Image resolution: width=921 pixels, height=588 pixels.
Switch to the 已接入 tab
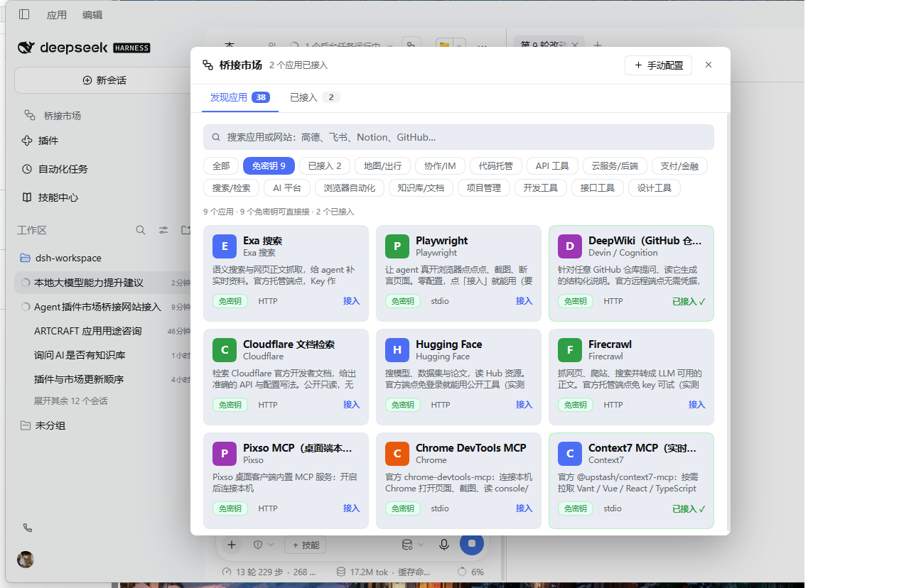point(314,97)
